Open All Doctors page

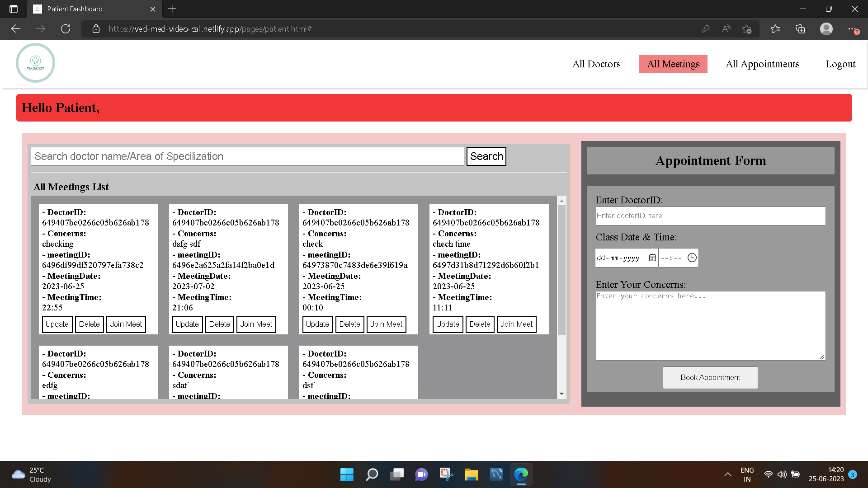coord(596,64)
